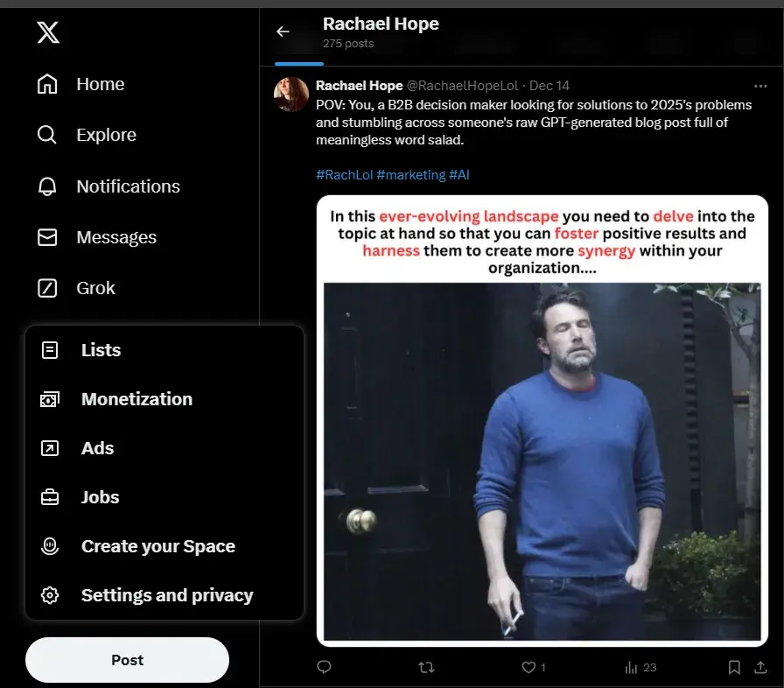Open the reply comment icon under post
This screenshot has height=688, width=784.
[324, 667]
